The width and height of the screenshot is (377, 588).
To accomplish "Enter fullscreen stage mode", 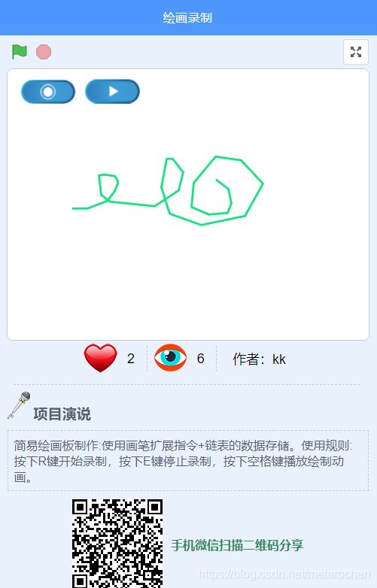I will click(x=356, y=52).
